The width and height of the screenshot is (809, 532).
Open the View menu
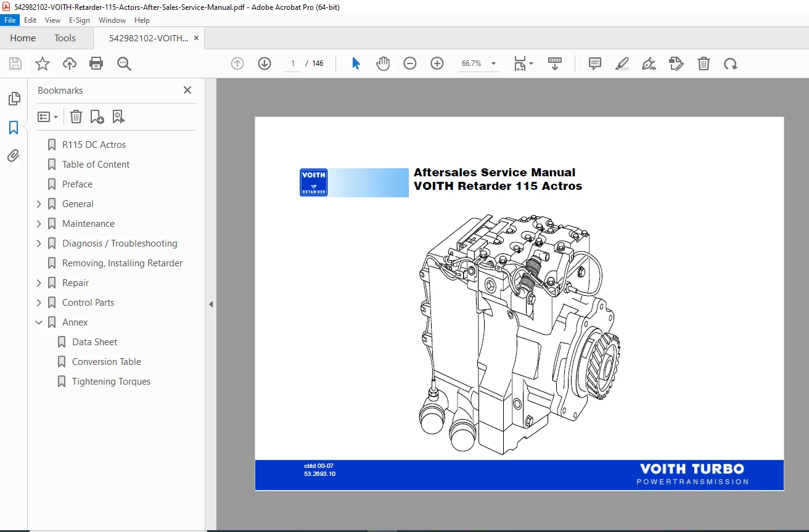coord(52,20)
